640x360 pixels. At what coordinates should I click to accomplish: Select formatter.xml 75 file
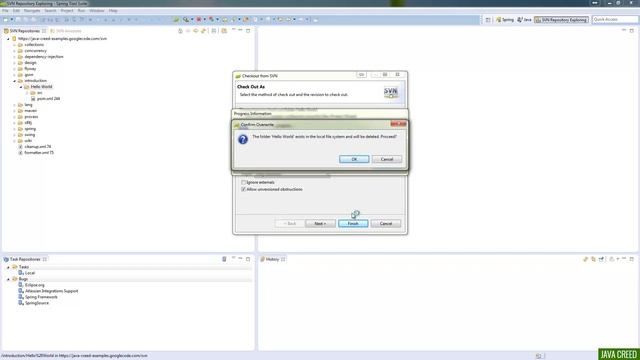[x=39, y=153]
